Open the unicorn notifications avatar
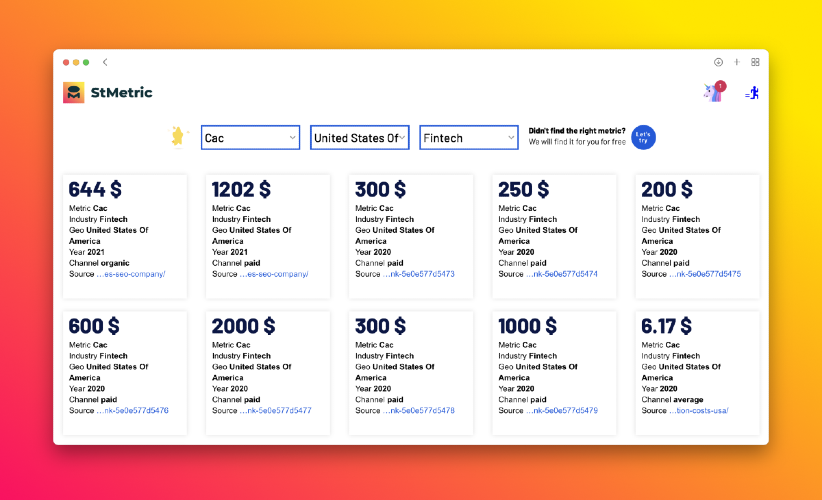Screen dimensions: 822x500 (x=713, y=92)
